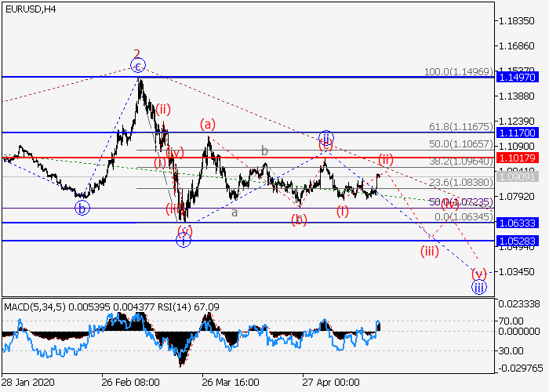The height and width of the screenshot is (392, 549).
Task: Click the red '(iii)' projected wave label
Action: [x=429, y=251]
